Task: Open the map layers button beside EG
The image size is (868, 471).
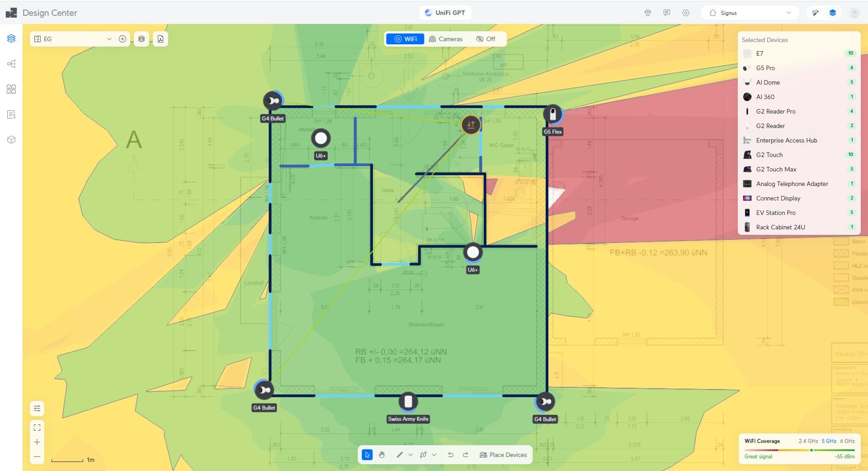Action: [x=142, y=39]
